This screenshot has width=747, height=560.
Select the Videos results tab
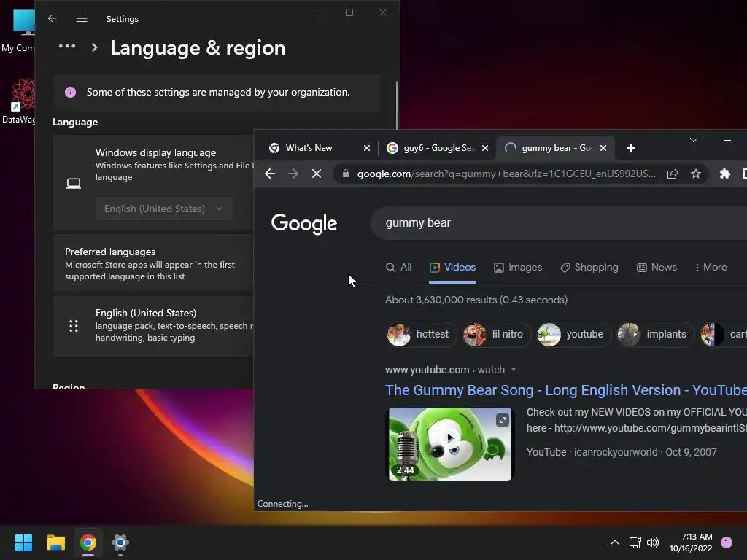[452, 267]
